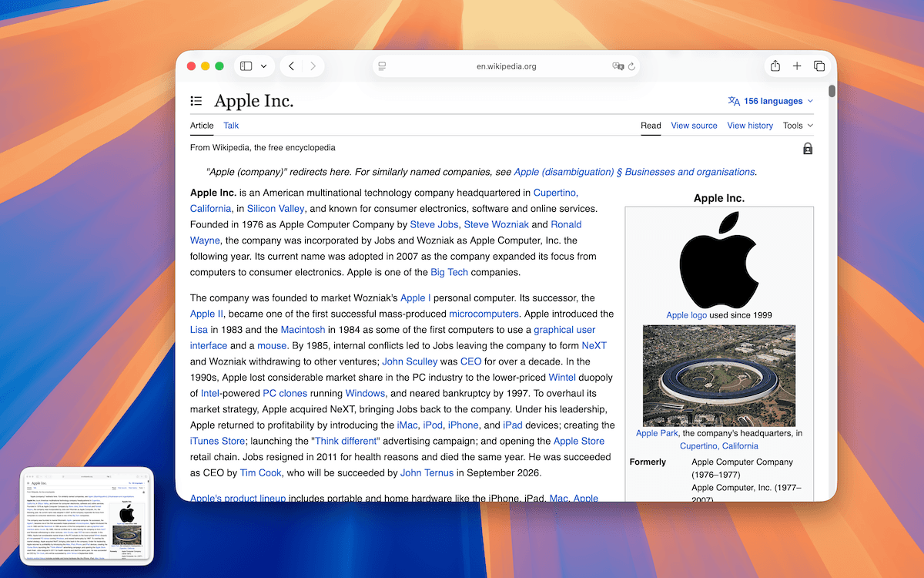Open the iTunes Store link
Viewport: 924px width, 578px height.
coord(217,442)
